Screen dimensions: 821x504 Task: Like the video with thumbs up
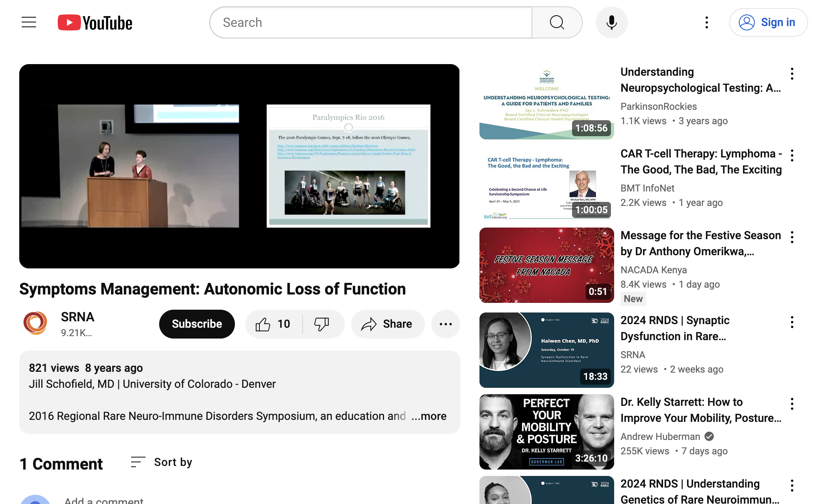click(x=274, y=324)
